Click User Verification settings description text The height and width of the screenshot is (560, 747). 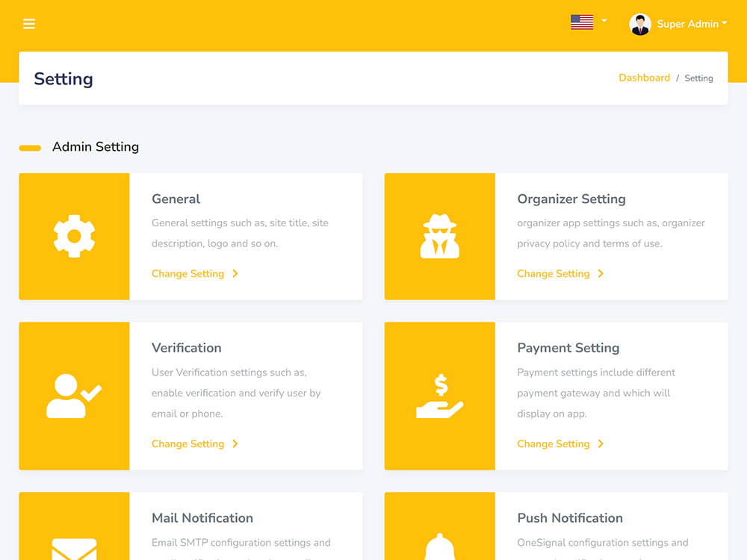pyautogui.click(x=236, y=393)
